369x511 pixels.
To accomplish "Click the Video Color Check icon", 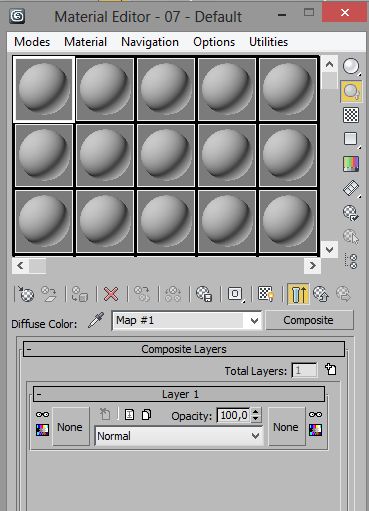I will pos(351,164).
